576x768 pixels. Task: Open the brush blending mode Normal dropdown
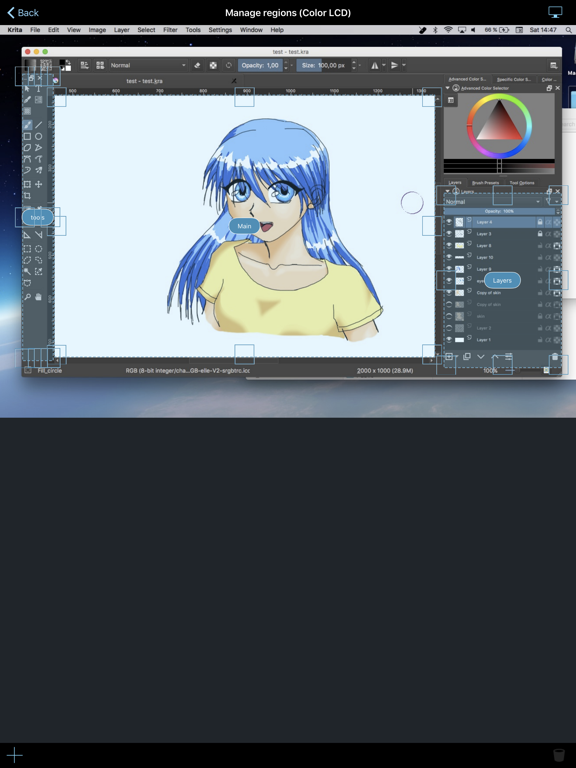click(x=148, y=65)
